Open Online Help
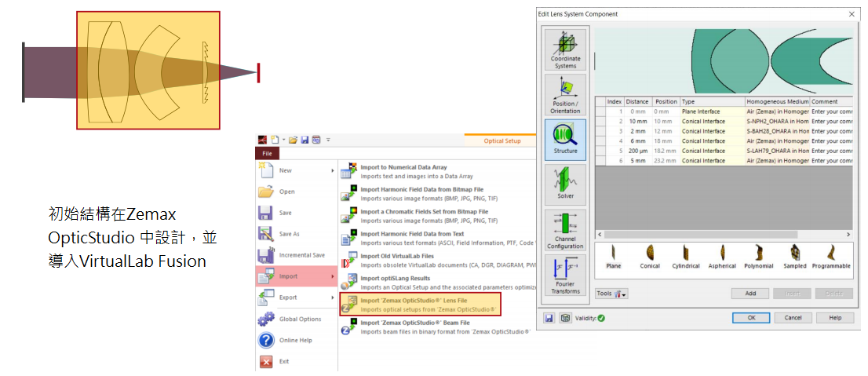The image size is (868, 376). tap(297, 340)
